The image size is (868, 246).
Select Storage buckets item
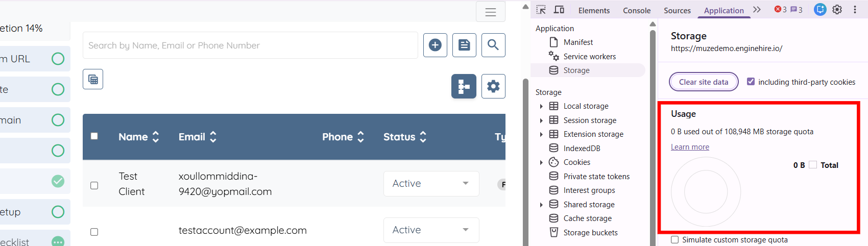pos(590,233)
